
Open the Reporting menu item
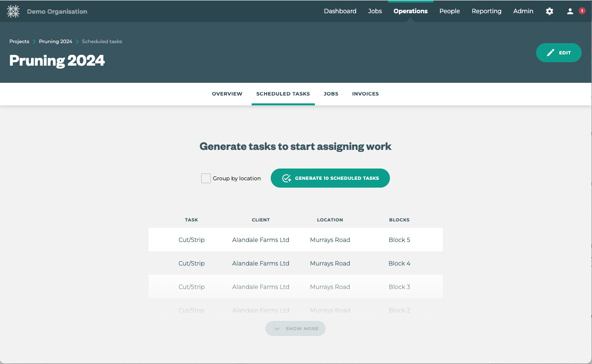486,11
